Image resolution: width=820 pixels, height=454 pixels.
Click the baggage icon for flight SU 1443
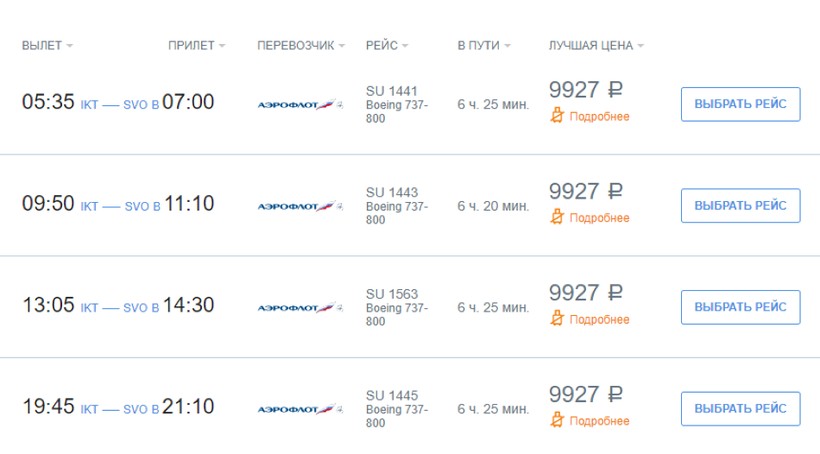(x=558, y=218)
